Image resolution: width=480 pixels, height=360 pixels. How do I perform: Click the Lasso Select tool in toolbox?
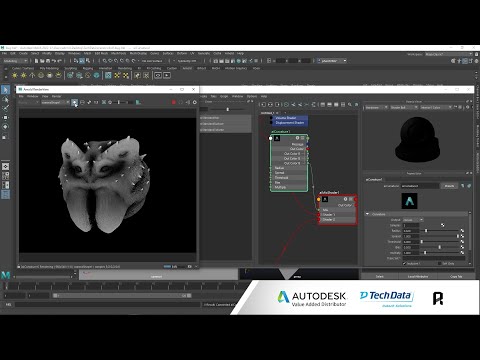click(5, 99)
